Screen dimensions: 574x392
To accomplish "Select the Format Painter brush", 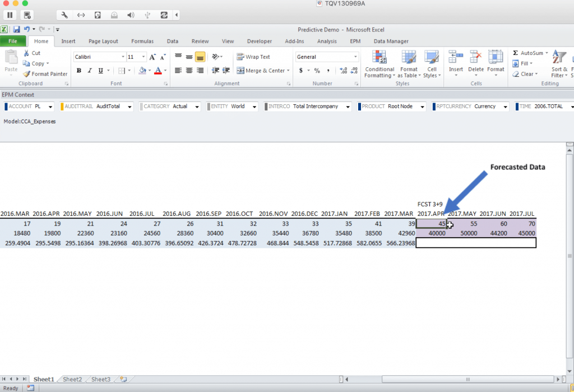I will [26, 74].
